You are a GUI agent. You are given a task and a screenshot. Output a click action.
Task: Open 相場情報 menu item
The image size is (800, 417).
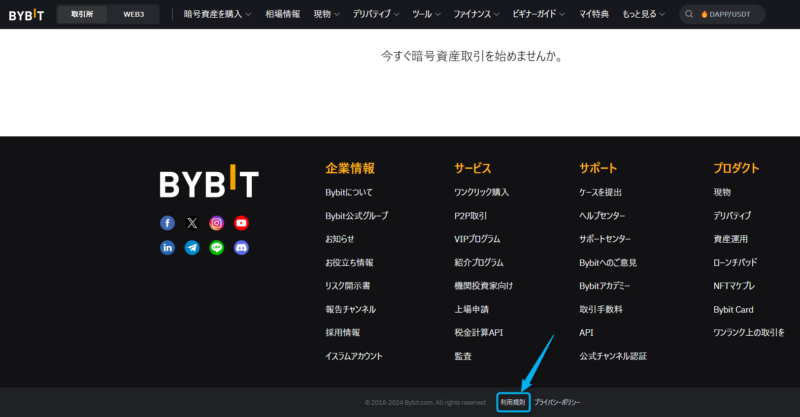pyautogui.click(x=283, y=14)
